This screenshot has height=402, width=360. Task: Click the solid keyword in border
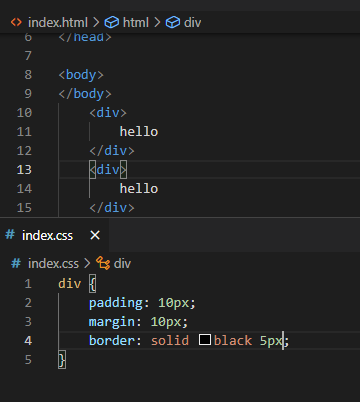(x=170, y=341)
